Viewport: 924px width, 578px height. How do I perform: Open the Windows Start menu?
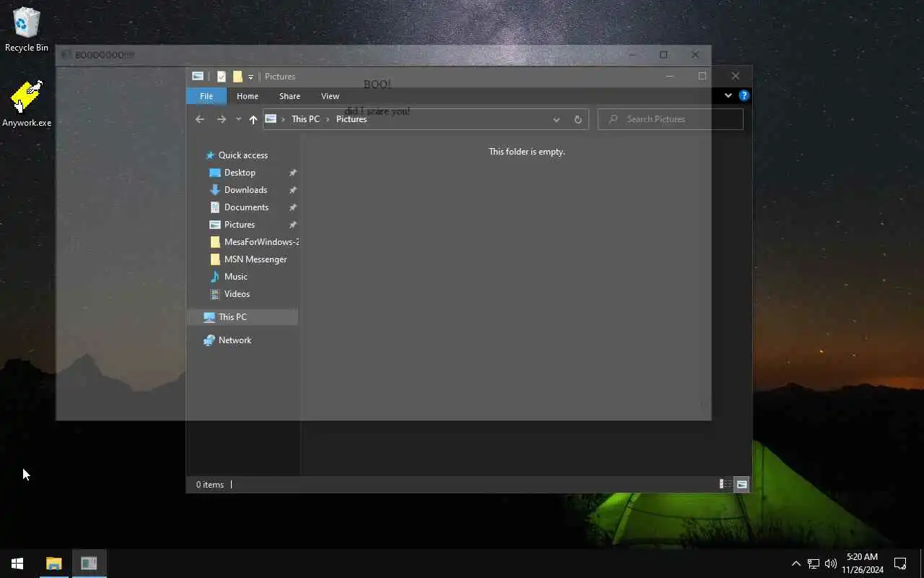click(17, 564)
